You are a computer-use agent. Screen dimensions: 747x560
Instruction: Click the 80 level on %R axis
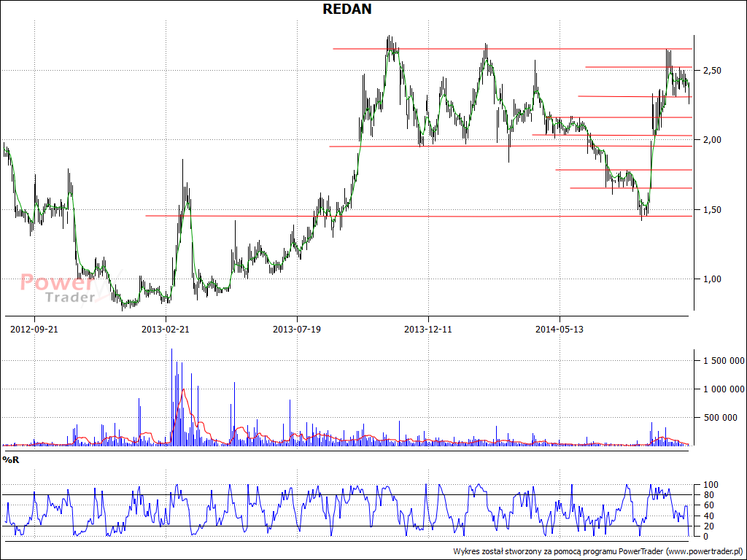(x=708, y=495)
